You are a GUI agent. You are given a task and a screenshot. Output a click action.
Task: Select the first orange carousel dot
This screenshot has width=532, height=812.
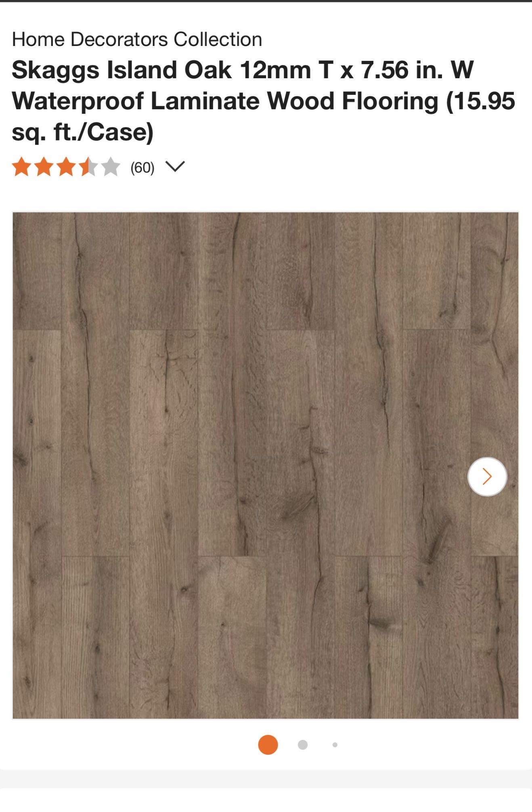[x=268, y=745]
